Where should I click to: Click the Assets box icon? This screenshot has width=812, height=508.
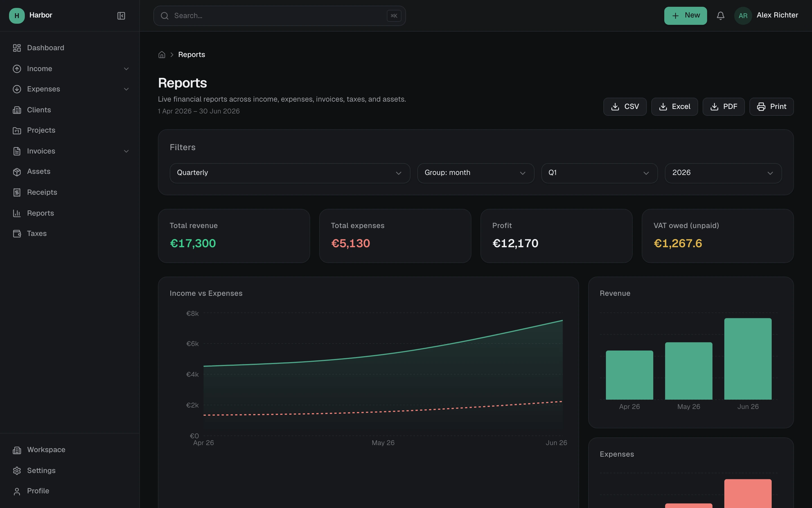[17, 172]
